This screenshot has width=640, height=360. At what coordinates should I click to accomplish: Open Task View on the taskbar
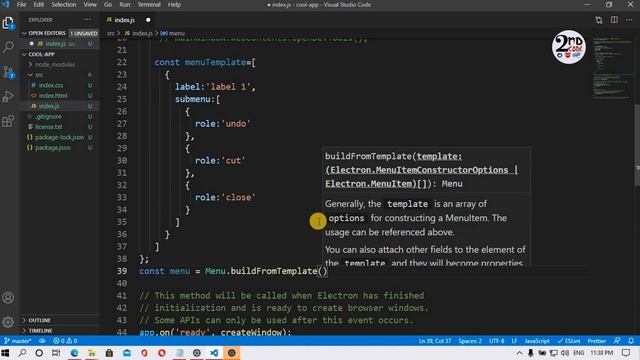(56, 353)
